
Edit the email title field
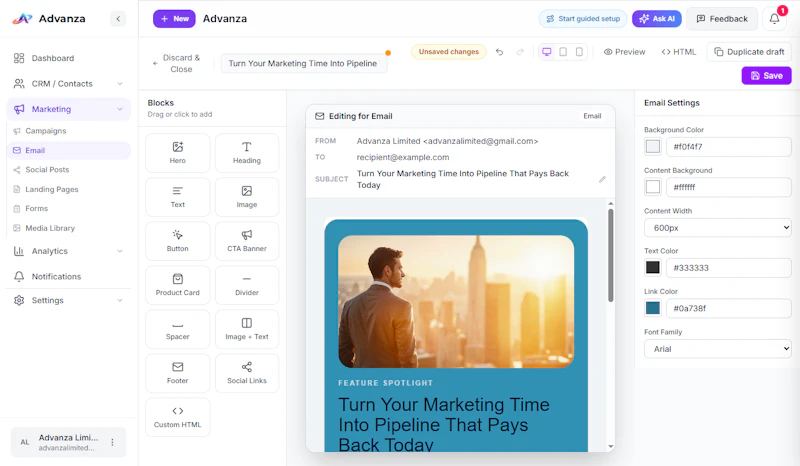[304, 63]
